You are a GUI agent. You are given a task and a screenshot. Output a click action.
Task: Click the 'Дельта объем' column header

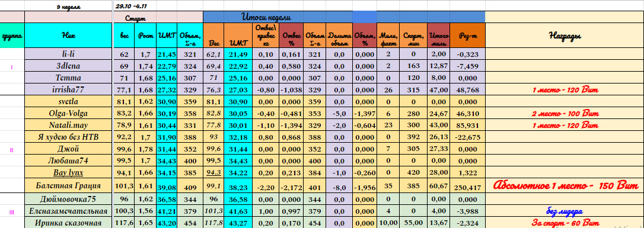(339, 36)
